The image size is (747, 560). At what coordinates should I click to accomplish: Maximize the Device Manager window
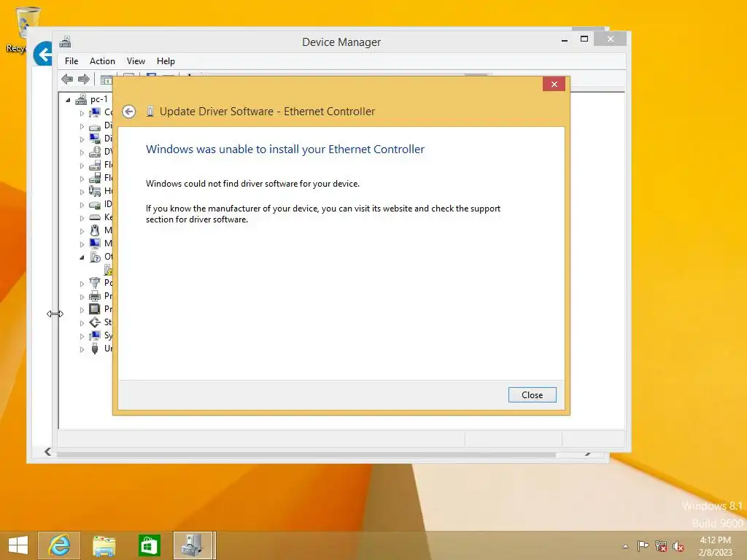tap(584, 39)
